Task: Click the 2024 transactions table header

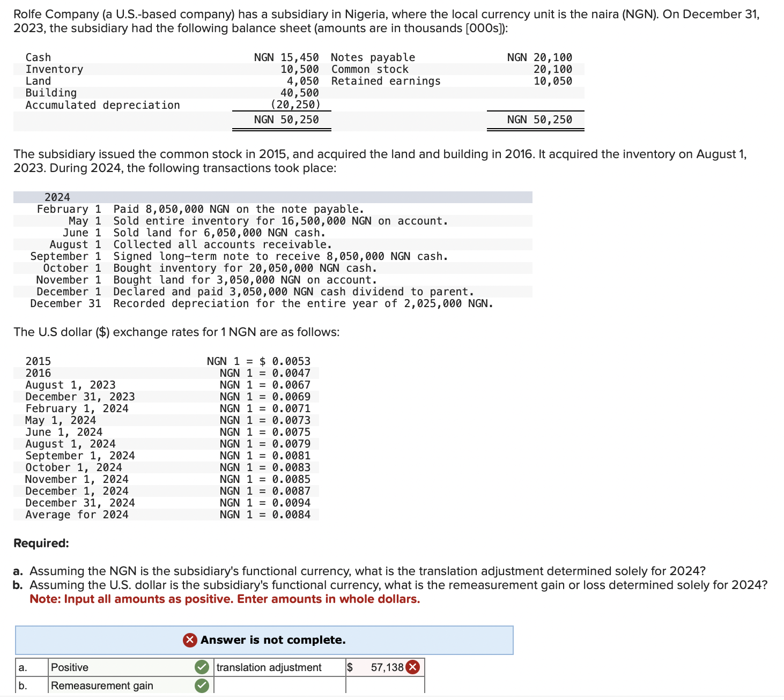Action: coord(273,197)
